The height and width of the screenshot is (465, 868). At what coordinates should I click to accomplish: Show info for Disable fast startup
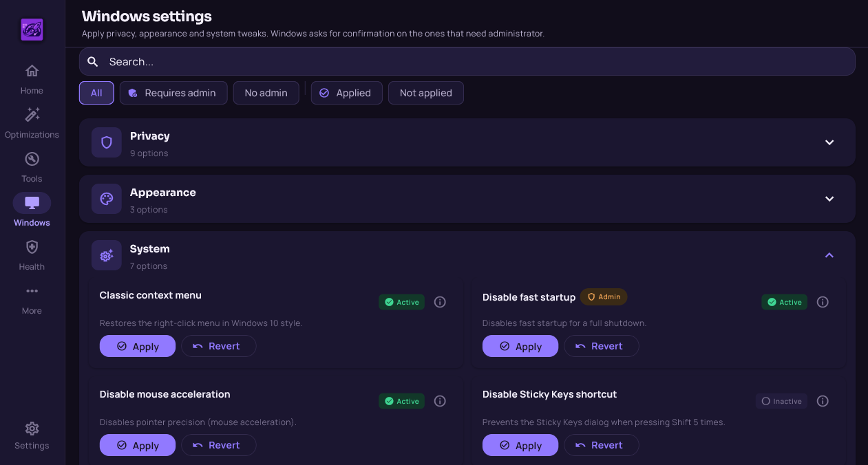click(x=823, y=302)
